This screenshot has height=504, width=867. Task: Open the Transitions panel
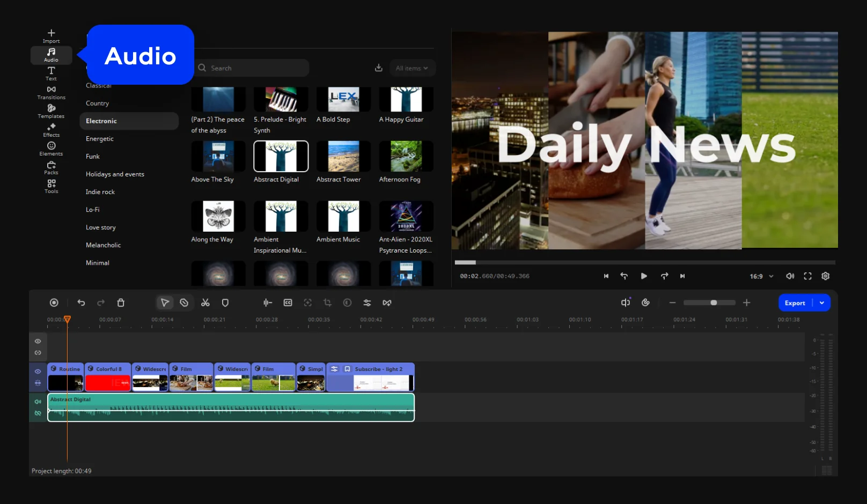[51, 92]
